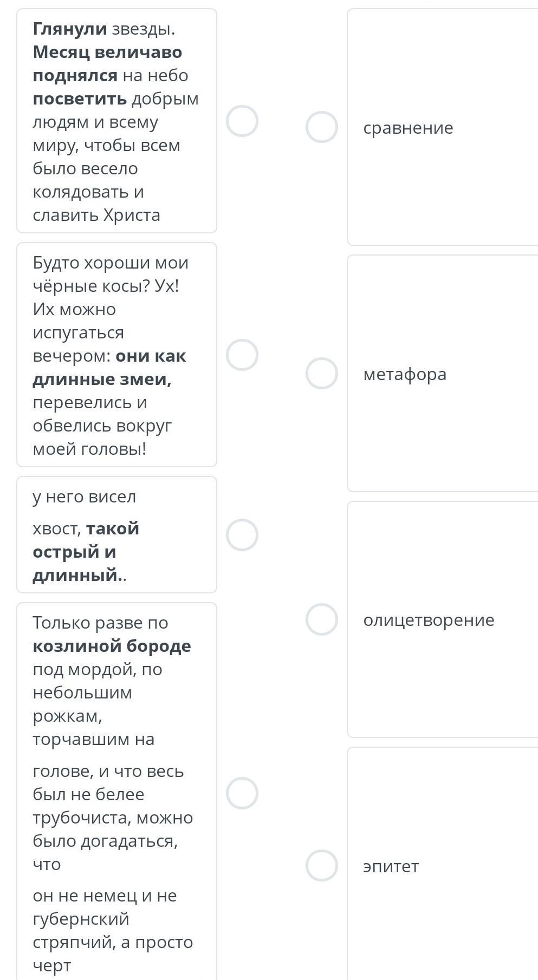The width and height of the screenshot is (538, 980).
Task: Click the text 'колядовать и' in first card
Action: (88, 192)
